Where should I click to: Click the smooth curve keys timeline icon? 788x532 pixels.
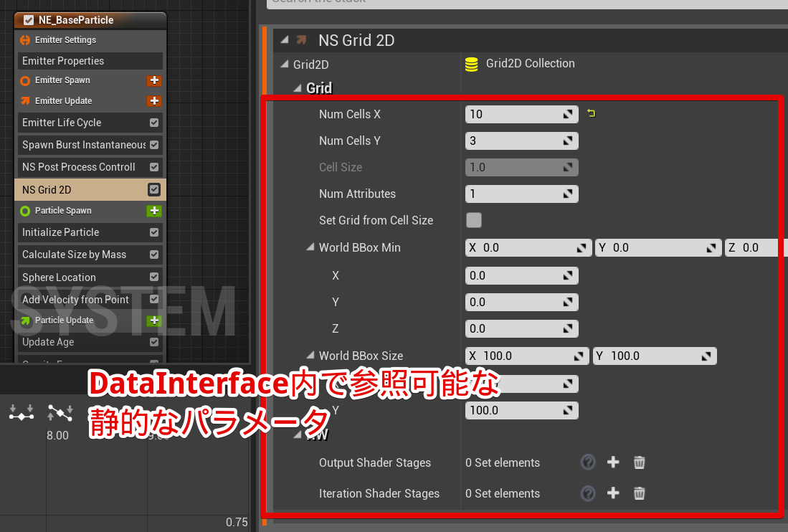pyautogui.click(x=22, y=412)
